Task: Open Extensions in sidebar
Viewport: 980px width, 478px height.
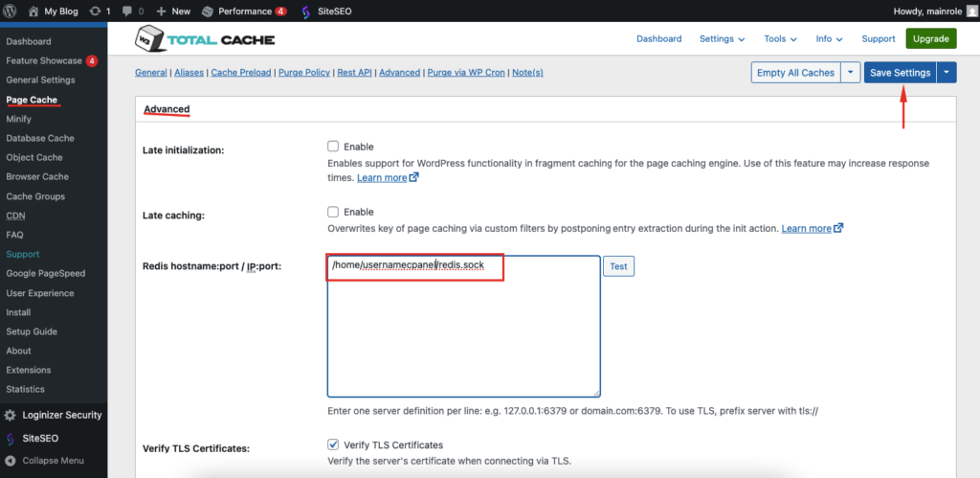Action: click(x=29, y=370)
